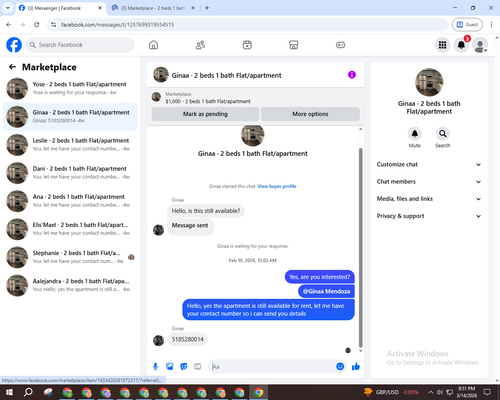The image size is (500, 400).
Task: Open a new browser tab
Action: pos(207,8)
